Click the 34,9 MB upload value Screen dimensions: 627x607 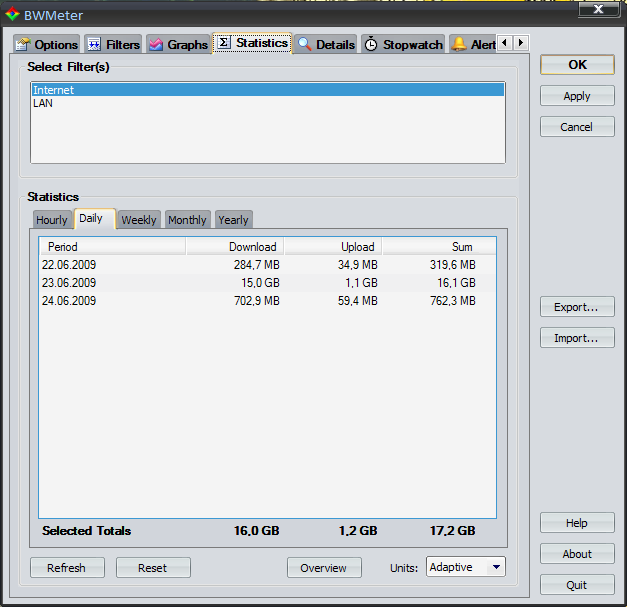[357, 265]
